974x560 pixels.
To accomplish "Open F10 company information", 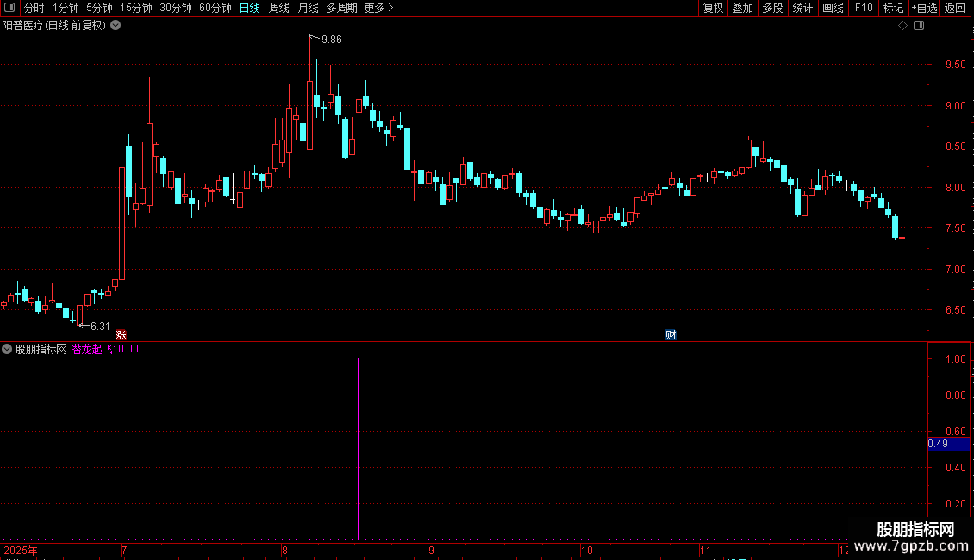I will (x=864, y=8).
